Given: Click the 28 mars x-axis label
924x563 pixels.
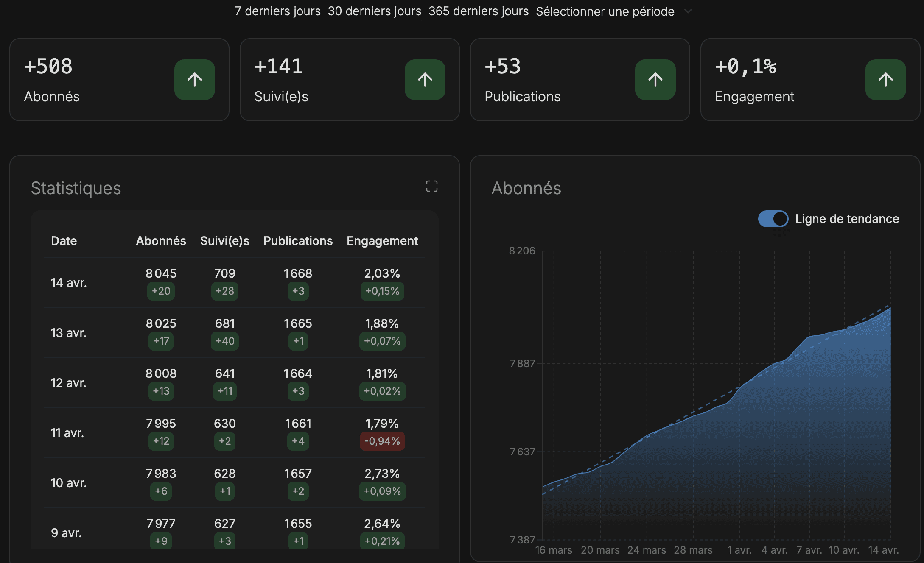Looking at the screenshot, I should (x=693, y=550).
